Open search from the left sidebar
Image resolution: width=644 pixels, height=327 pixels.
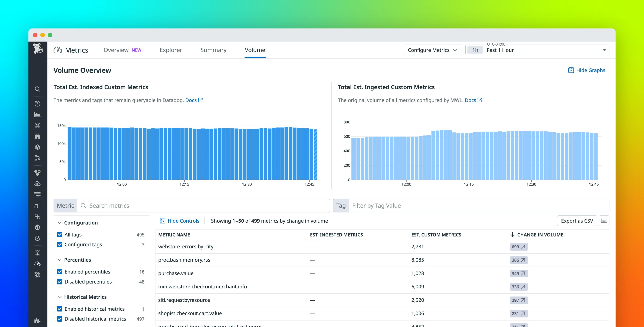coord(37,89)
